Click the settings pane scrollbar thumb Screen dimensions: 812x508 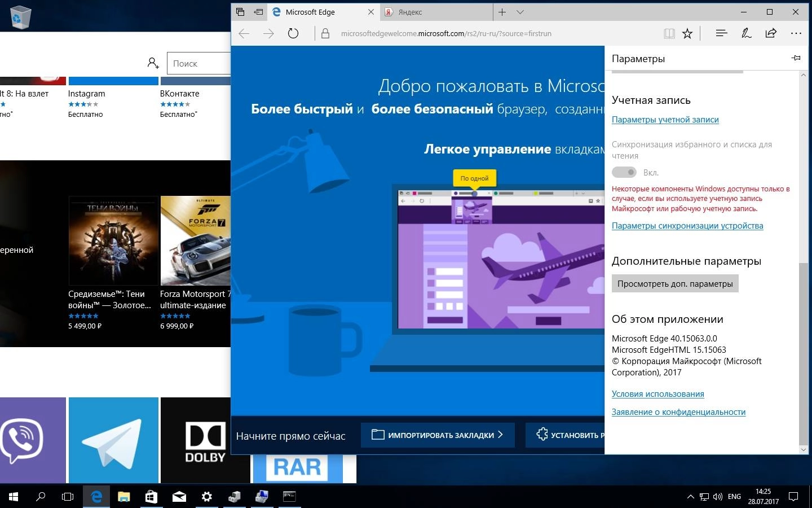pos(803,354)
